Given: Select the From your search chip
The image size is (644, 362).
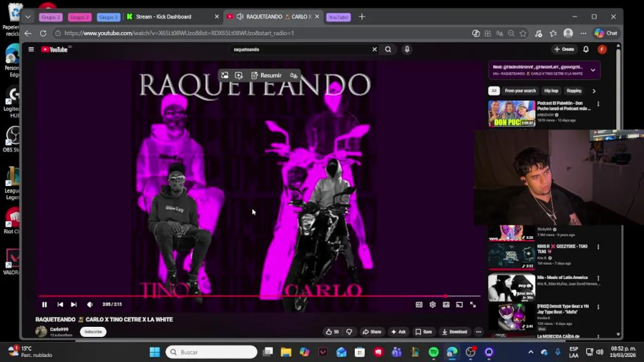Looking at the screenshot, I should tap(520, 91).
